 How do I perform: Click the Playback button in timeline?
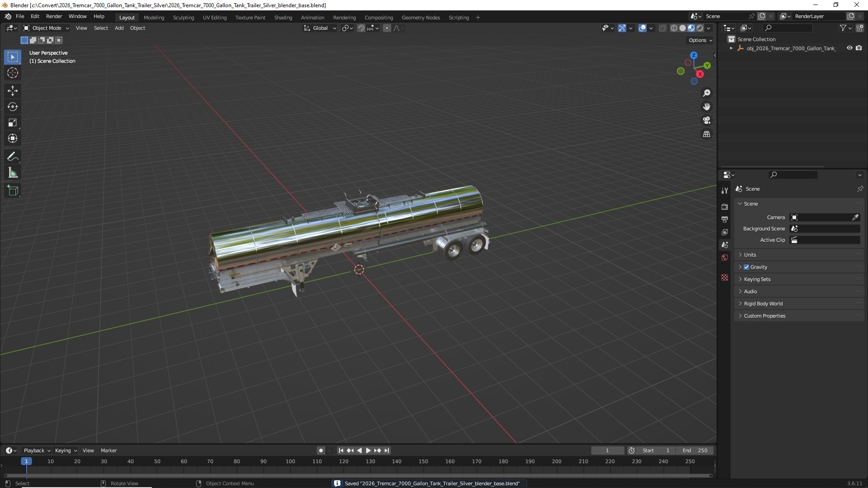(x=37, y=450)
